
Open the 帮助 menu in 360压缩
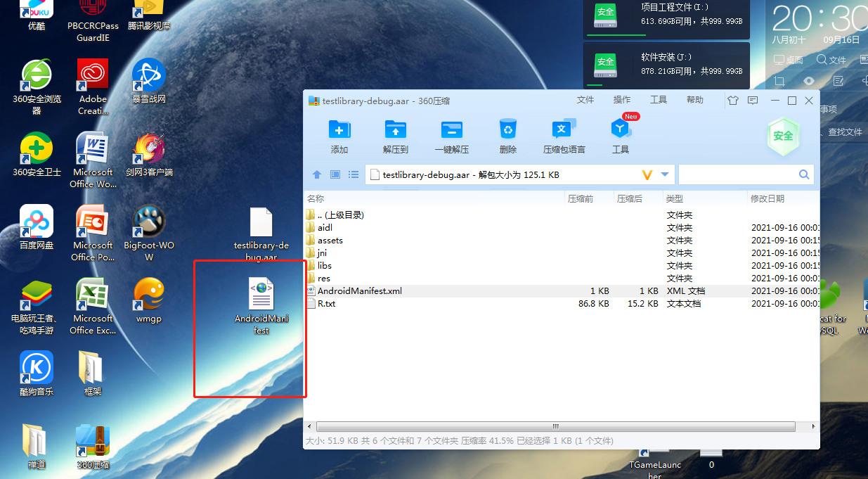click(695, 100)
